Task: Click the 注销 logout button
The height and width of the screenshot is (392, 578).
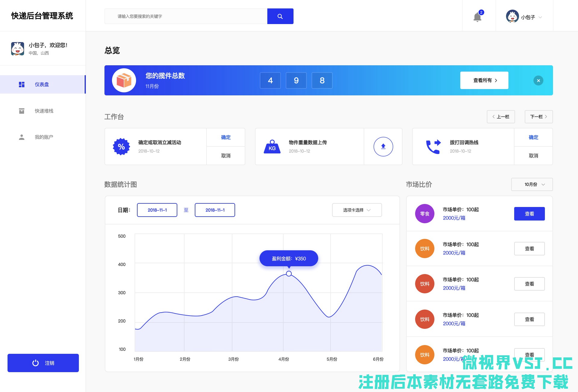Action: pyautogui.click(x=43, y=363)
